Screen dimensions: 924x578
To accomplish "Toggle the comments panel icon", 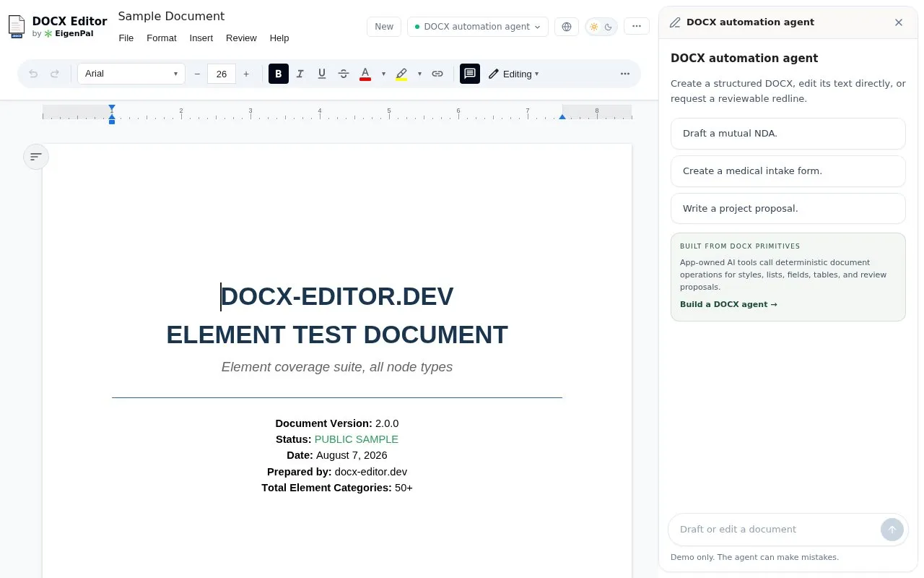I will (x=470, y=74).
